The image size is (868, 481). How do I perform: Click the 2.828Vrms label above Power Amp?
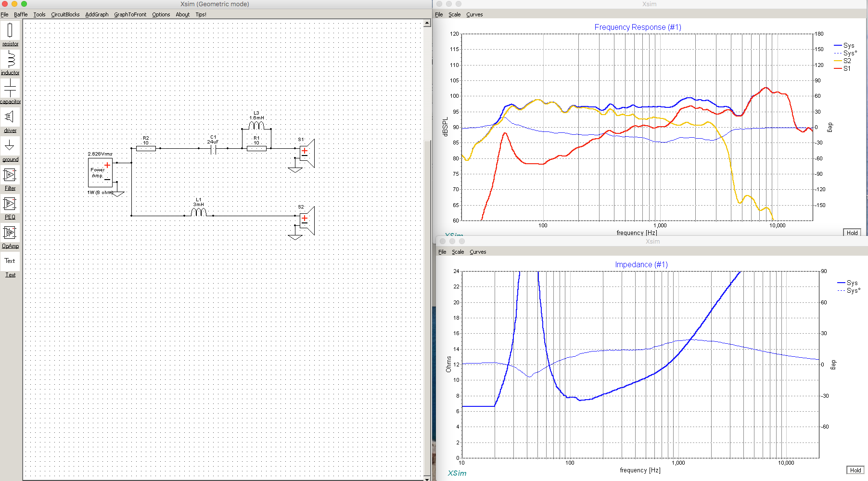pyautogui.click(x=100, y=154)
